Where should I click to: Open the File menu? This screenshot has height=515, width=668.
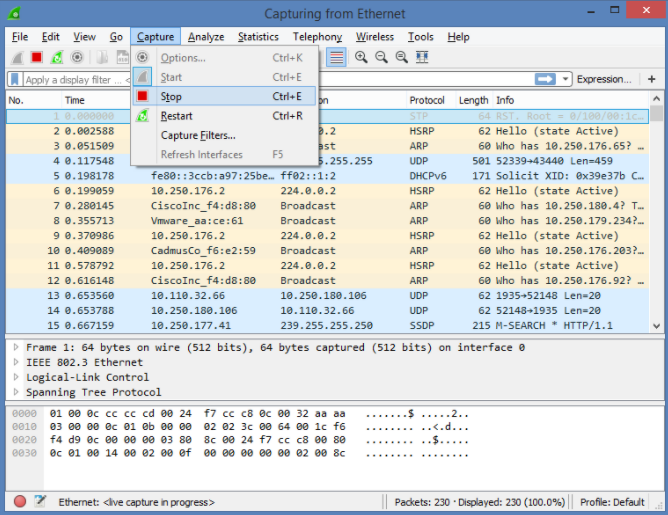tap(20, 37)
